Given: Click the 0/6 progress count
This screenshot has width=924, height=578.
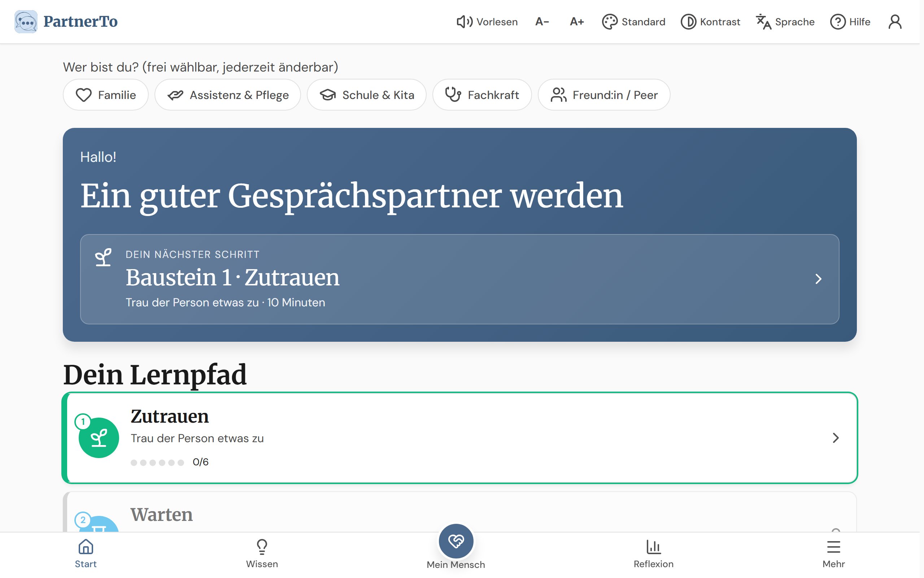Looking at the screenshot, I should point(200,462).
